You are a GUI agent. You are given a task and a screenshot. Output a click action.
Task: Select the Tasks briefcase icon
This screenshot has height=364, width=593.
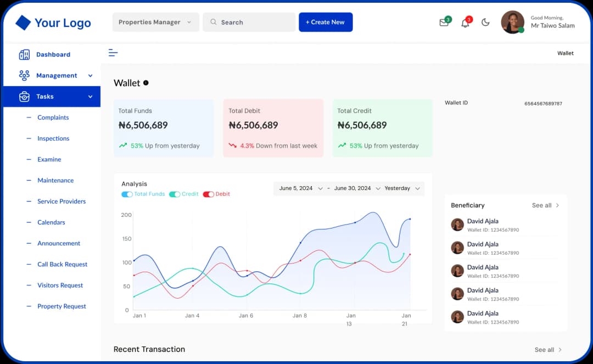24,96
